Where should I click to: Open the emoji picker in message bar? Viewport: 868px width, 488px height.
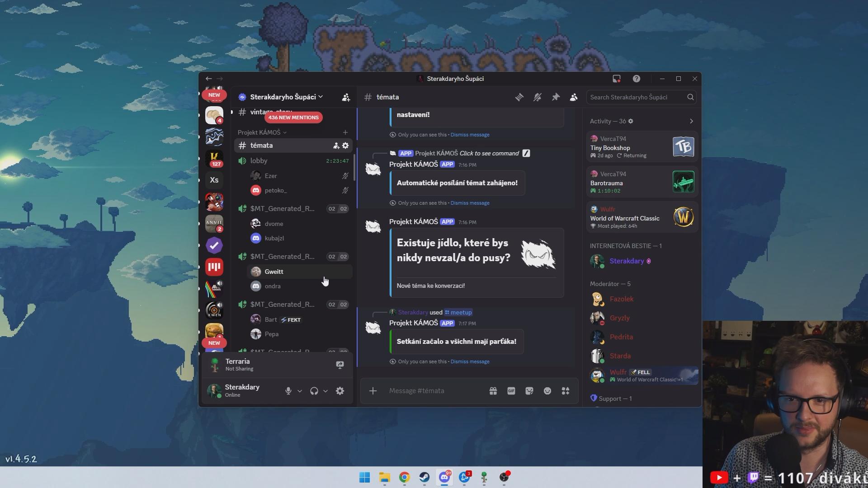tap(547, 391)
